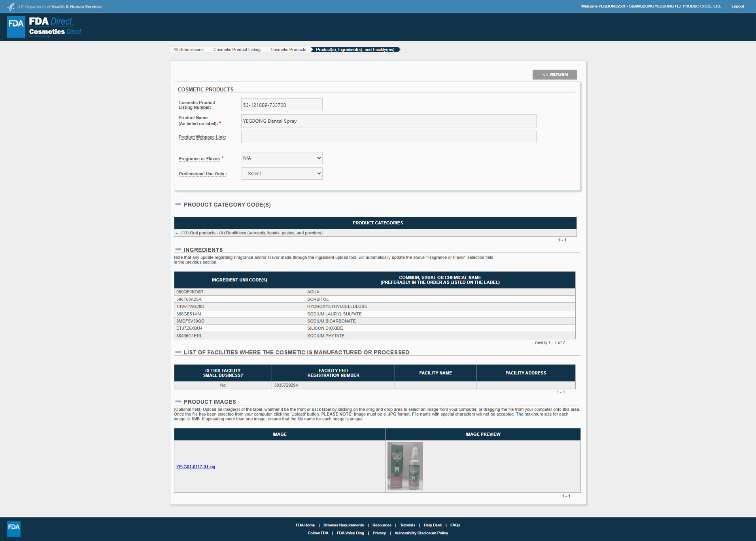
Task: Click the Oral products Dentifrices category row
Action: point(375,233)
